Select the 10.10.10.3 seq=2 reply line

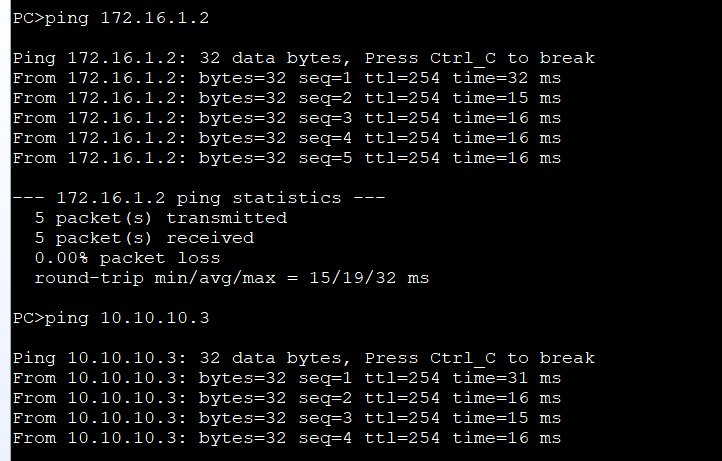click(287, 398)
